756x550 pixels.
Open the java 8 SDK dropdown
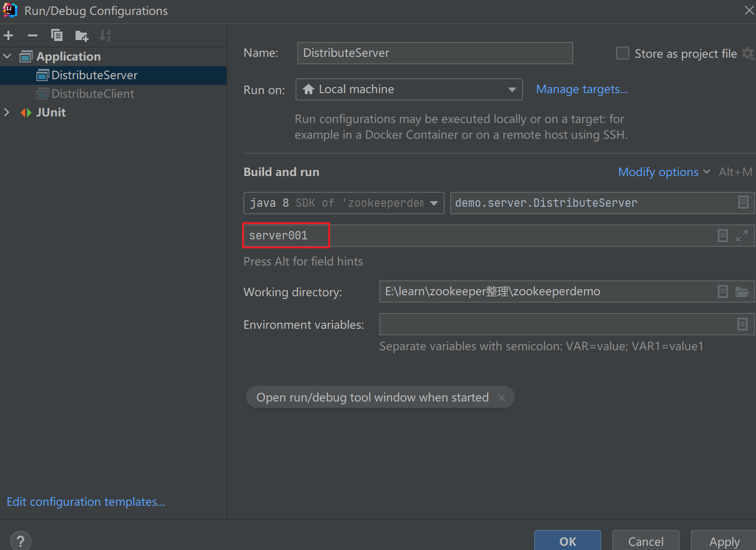coord(344,203)
